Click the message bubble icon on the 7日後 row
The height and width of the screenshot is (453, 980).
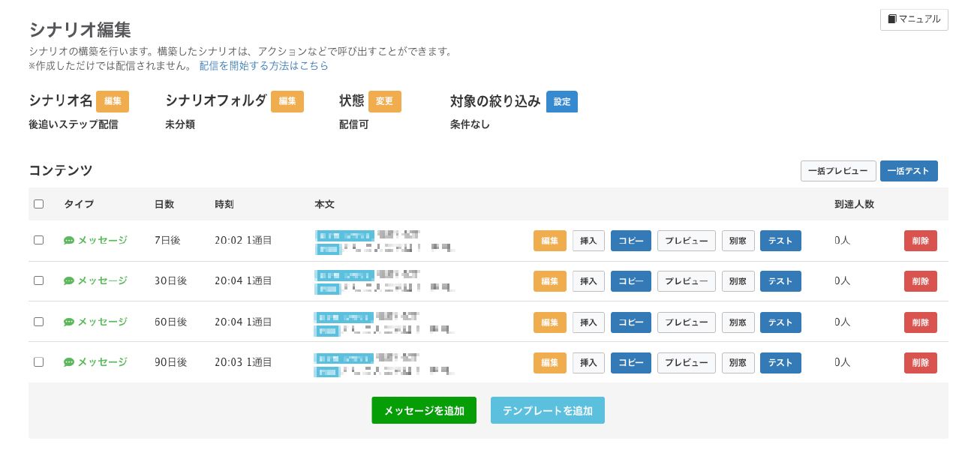(x=69, y=240)
